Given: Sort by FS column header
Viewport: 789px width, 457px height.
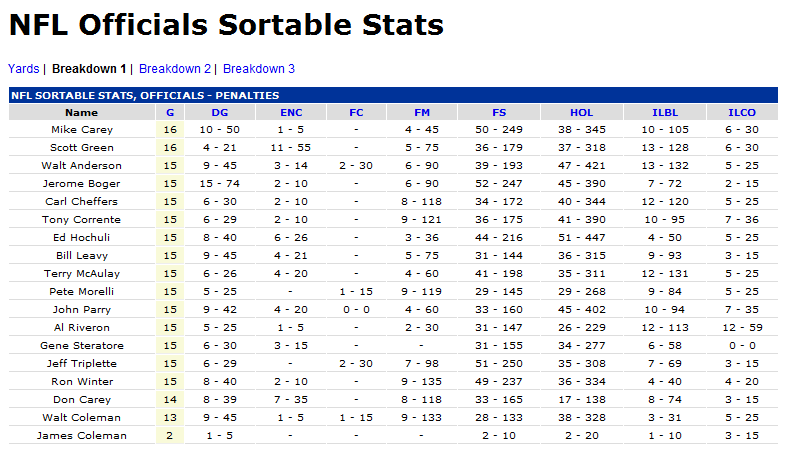Looking at the screenshot, I should pos(499,112).
